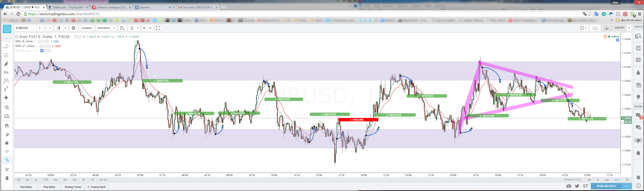This screenshot has height=191, width=644.
Task: Open chart properties gear in top toolbar
Action: click(73, 28)
